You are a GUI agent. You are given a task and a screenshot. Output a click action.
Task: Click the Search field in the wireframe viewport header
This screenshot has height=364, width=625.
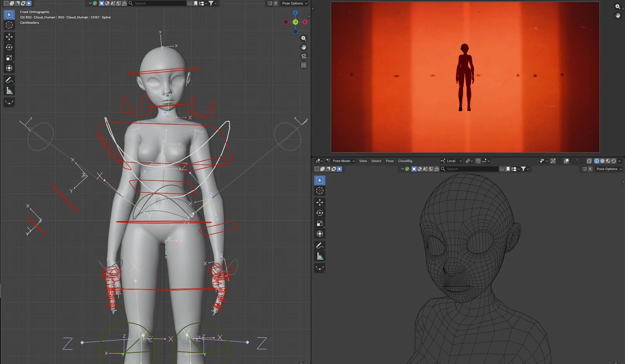coord(469,169)
